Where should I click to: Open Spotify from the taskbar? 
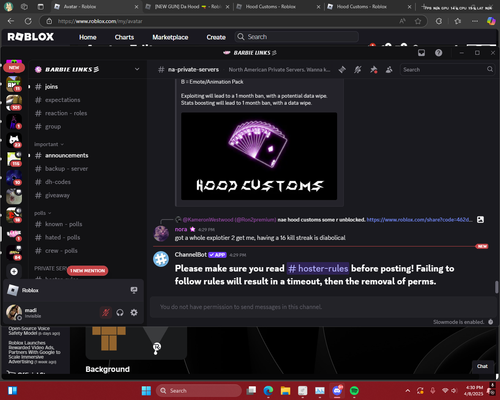pos(354,391)
